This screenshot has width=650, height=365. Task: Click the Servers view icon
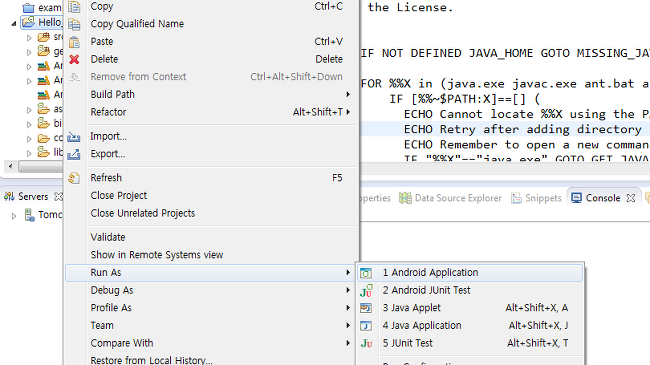click(x=9, y=197)
